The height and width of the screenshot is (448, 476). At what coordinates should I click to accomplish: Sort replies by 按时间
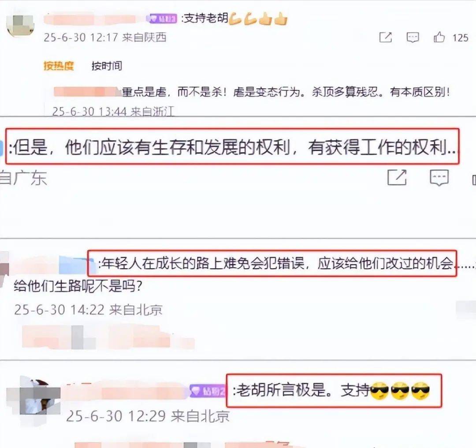coord(107,66)
